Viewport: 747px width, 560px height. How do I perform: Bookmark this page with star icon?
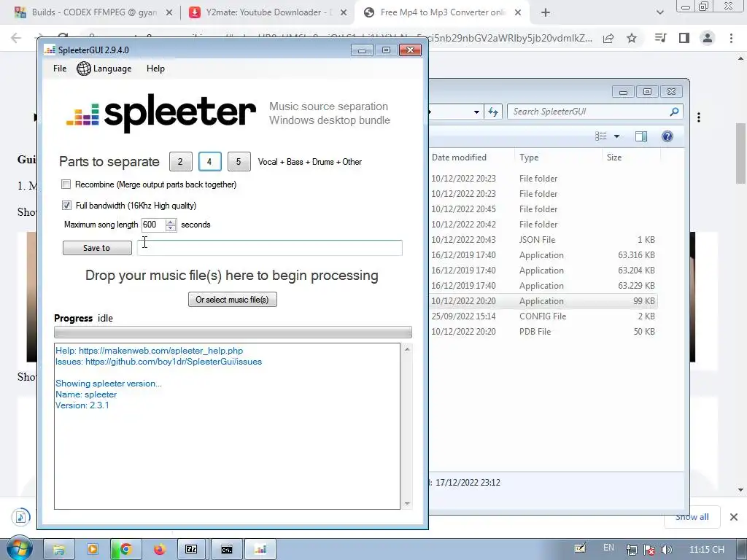632,38
